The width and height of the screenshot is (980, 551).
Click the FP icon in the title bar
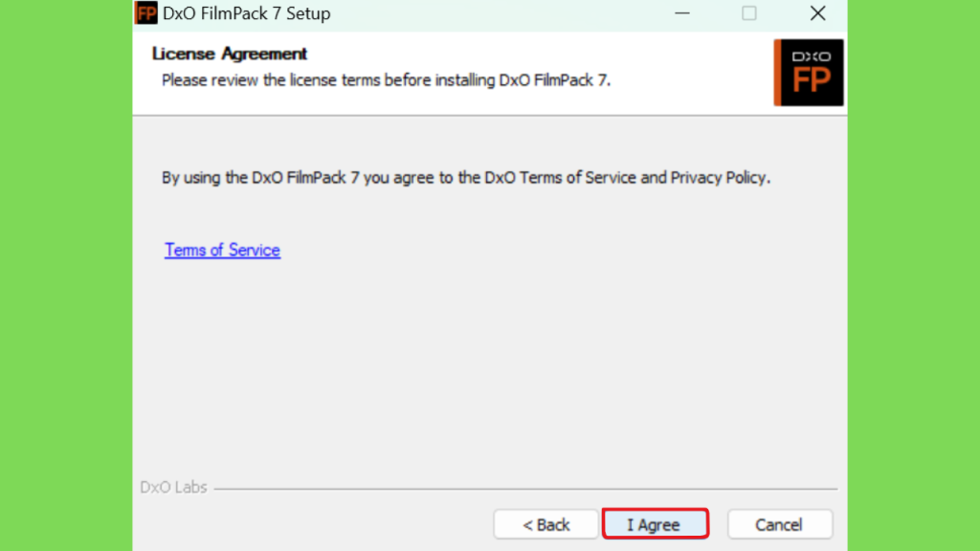(146, 13)
